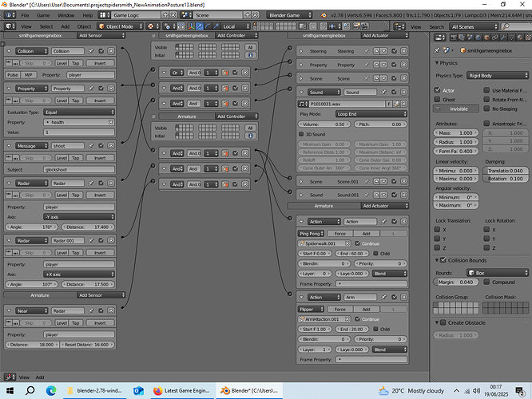The width and height of the screenshot is (532, 399).
Task: Open the outliner Search menu
Action: (x=437, y=26)
